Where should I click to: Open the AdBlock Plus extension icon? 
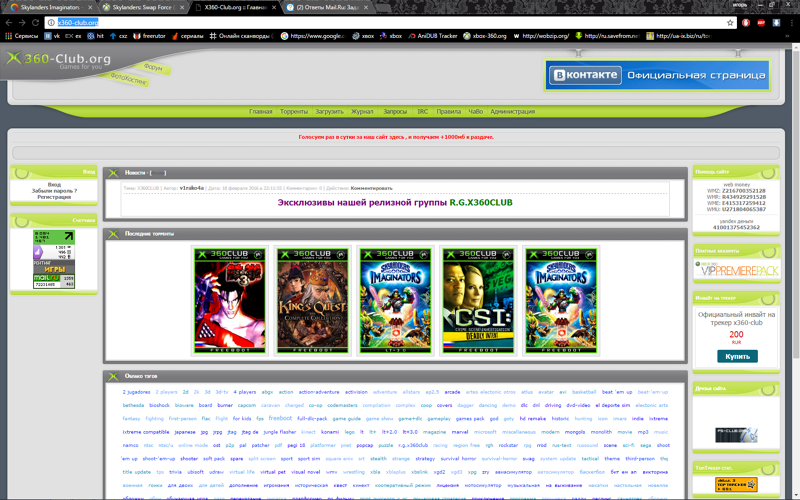coord(761,22)
